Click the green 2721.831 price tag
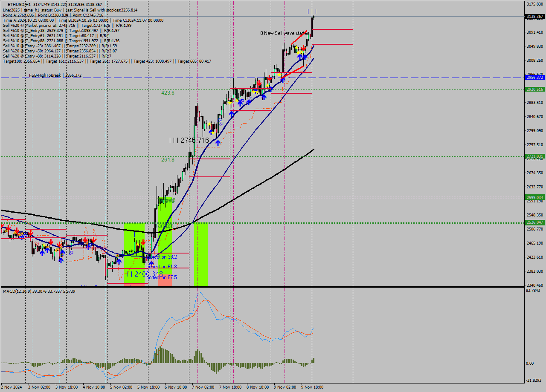 click(534, 156)
